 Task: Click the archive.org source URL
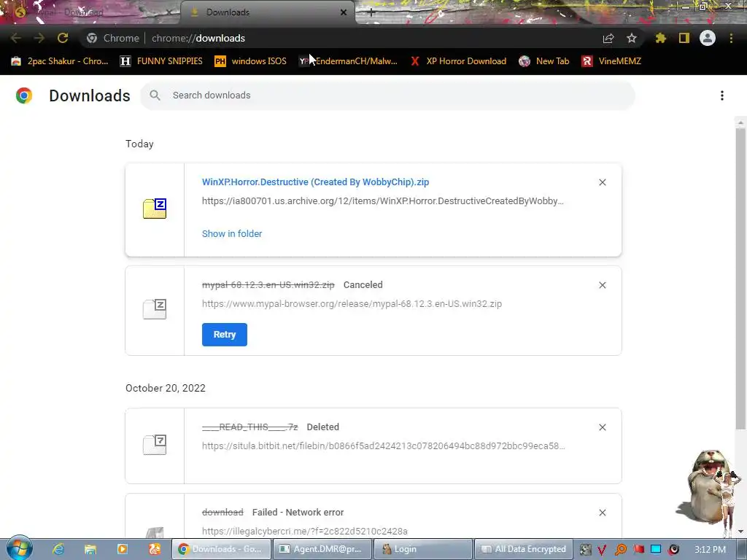tap(382, 201)
